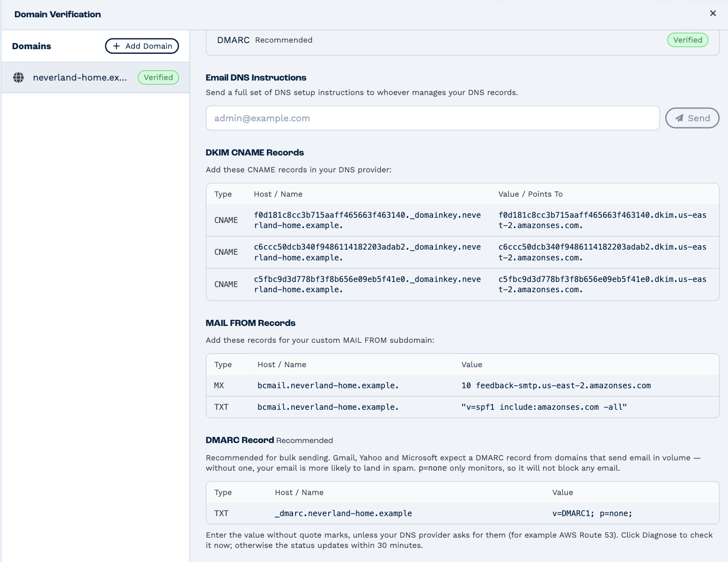Select the c6ccc50d dkim amazonses value
This screenshot has height=562, width=728.
pyautogui.click(x=603, y=252)
